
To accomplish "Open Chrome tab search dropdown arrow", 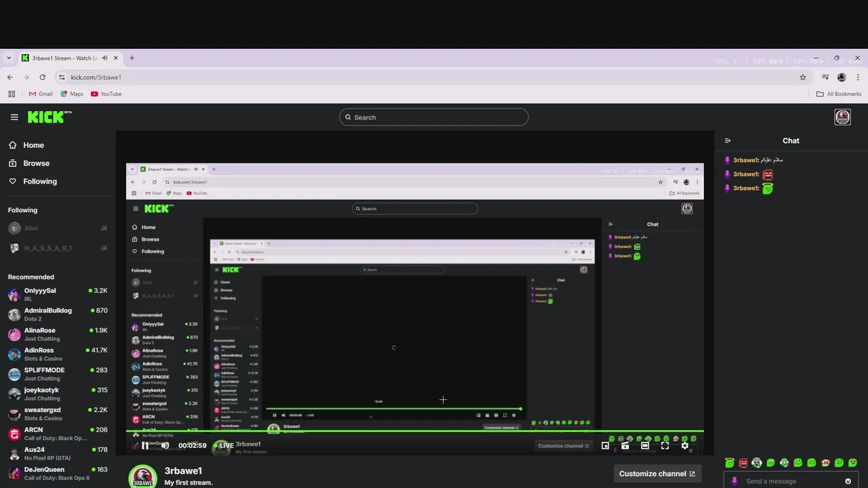I will [9, 58].
